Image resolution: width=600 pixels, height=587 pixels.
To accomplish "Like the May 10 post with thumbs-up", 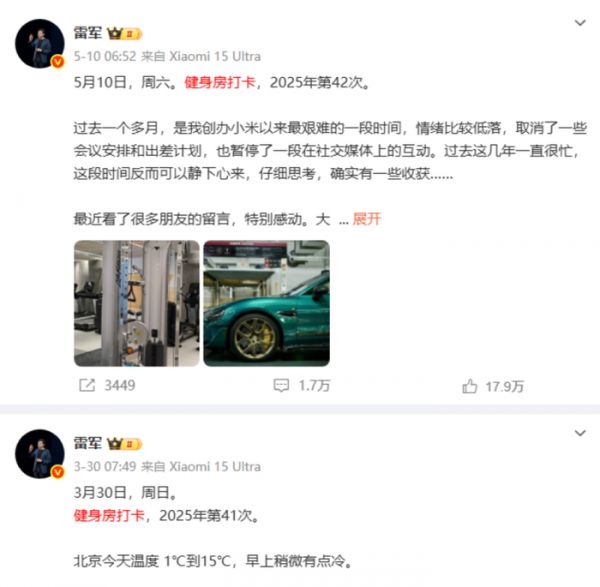I will click(x=470, y=386).
